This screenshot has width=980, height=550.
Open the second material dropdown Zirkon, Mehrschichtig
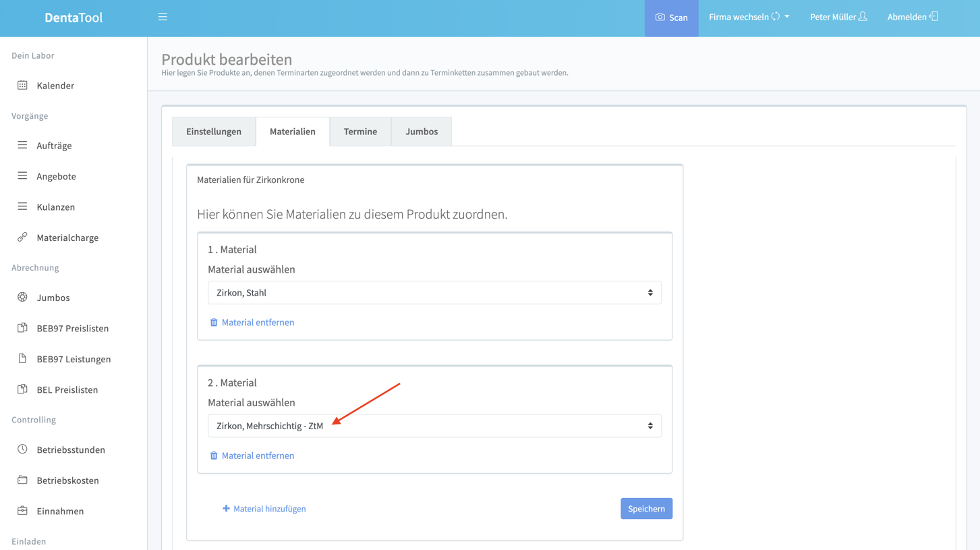click(434, 426)
